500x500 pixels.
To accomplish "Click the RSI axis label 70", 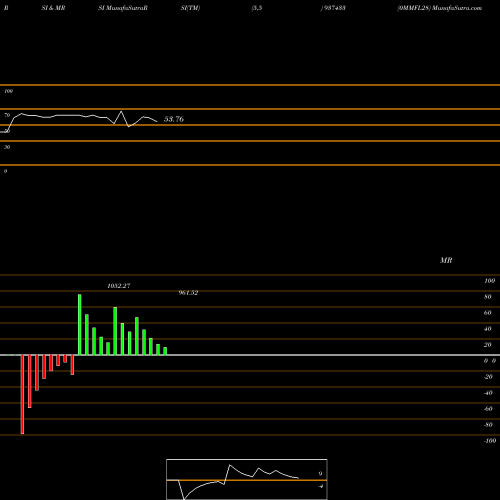I will click(x=7, y=115).
